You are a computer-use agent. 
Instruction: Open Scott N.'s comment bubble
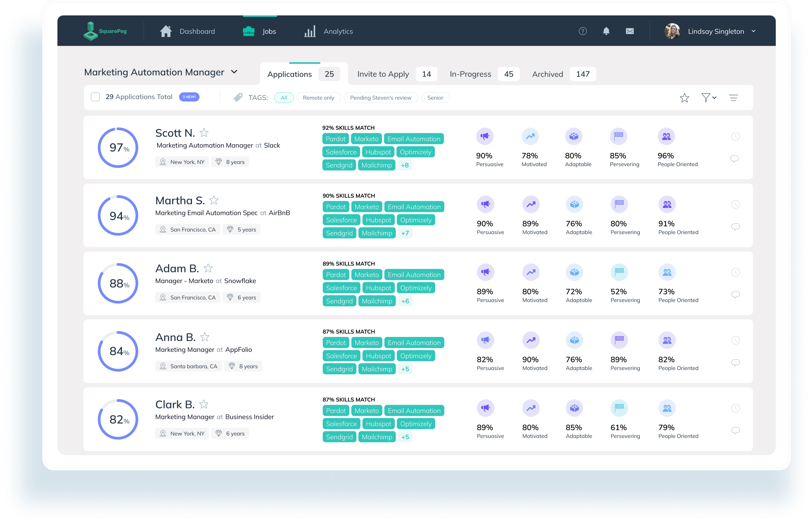[x=735, y=159]
